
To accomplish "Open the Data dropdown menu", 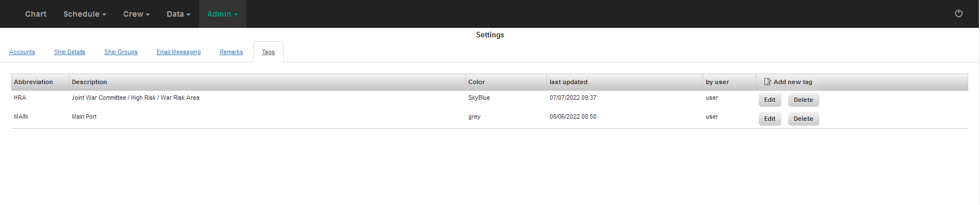I will [178, 14].
